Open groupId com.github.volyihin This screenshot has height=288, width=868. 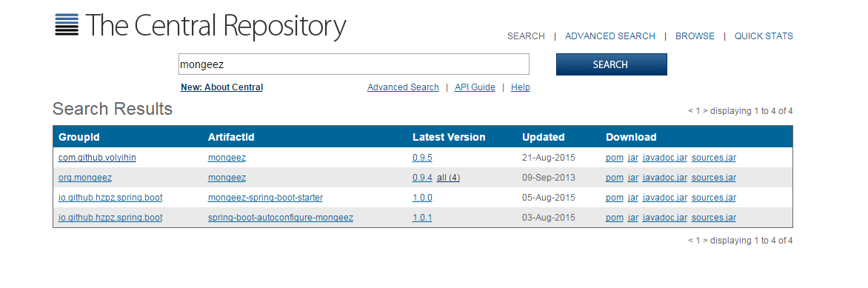point(98,158)
